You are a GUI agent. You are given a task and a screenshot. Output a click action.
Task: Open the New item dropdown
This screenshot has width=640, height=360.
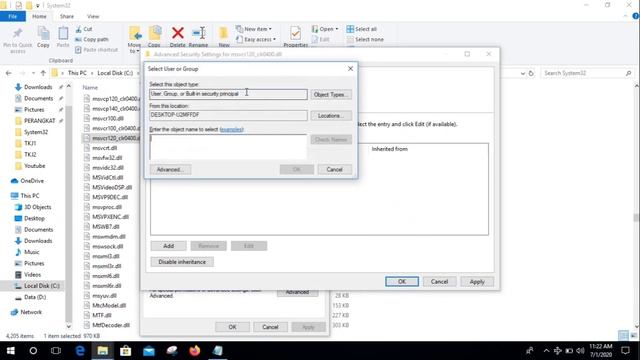pos(254,29)
